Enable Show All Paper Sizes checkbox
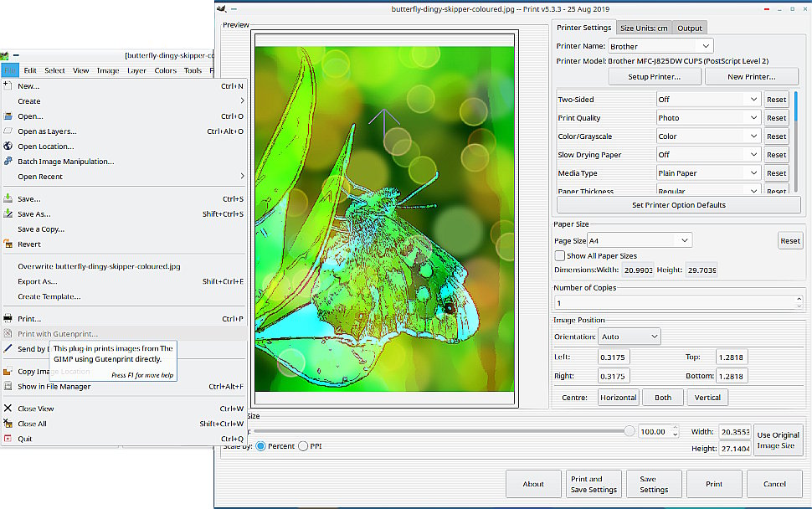The height and width of the screenshot is (509, 812). [x=560, y=255]
